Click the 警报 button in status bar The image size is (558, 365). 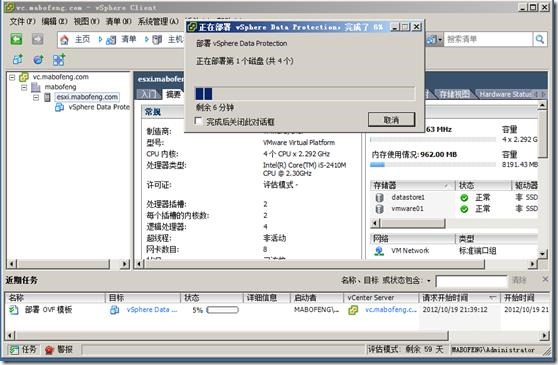click(59, 350)
